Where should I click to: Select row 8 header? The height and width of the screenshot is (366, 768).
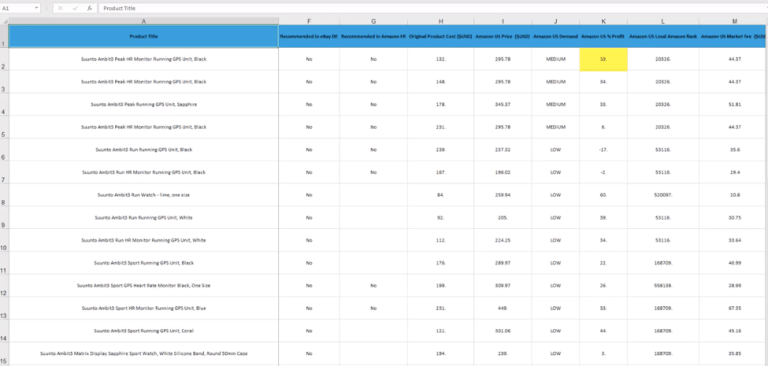[x=4, y=195]
